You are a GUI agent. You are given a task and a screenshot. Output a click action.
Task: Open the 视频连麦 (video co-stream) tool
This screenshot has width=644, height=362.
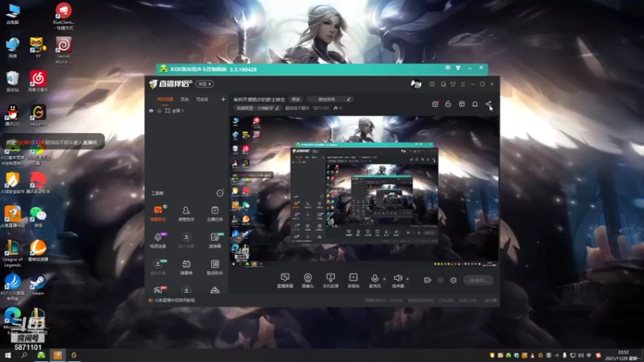pos(158,240)
